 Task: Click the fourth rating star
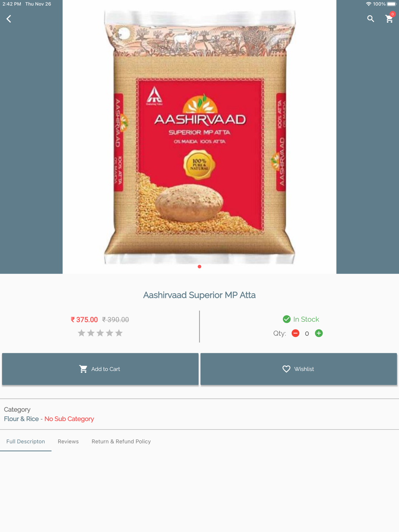click(x=110, y=333)
